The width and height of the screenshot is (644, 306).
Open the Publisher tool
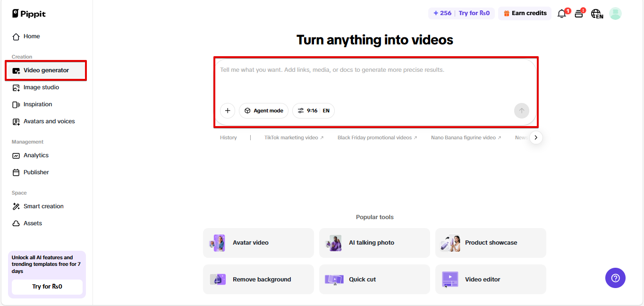[36, 172]
